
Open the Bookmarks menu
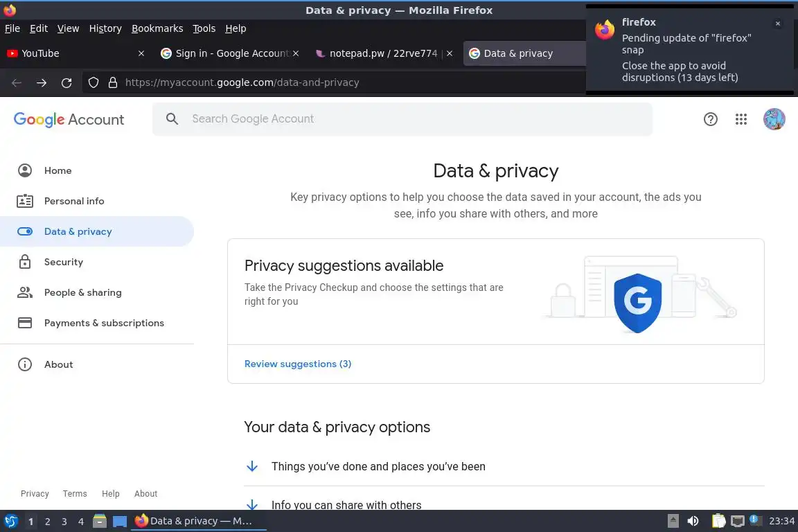pos(157,28)
